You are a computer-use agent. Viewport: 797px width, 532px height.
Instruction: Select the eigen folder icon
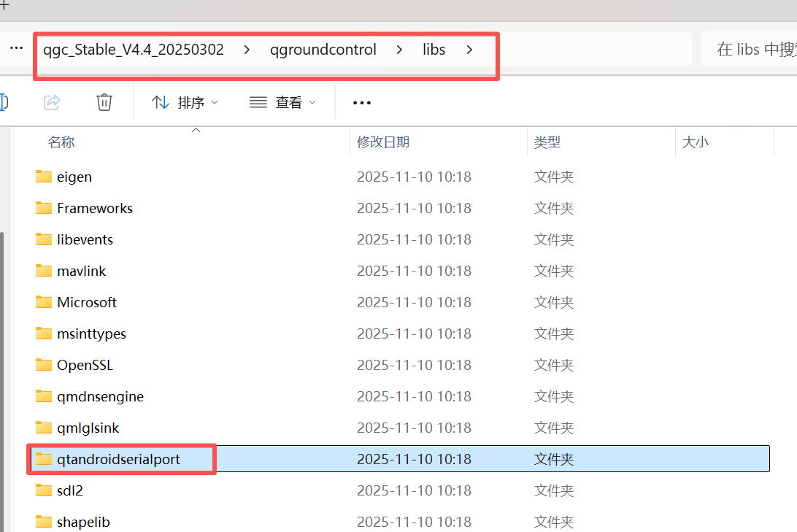(44, 177)
